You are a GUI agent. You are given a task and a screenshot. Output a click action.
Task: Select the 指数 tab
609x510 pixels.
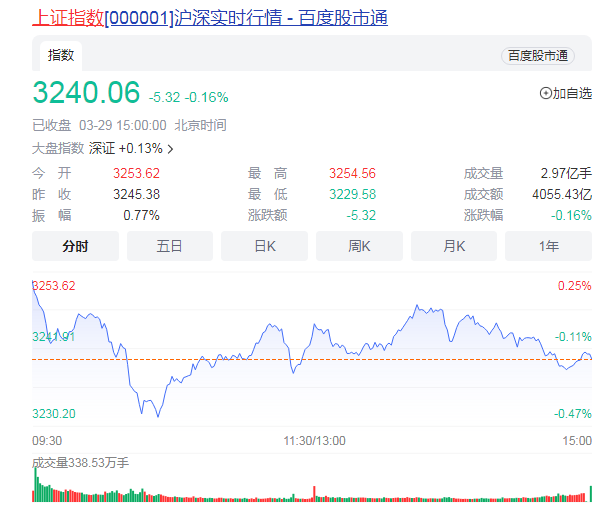pyautogui.click(x=61, y=56)
